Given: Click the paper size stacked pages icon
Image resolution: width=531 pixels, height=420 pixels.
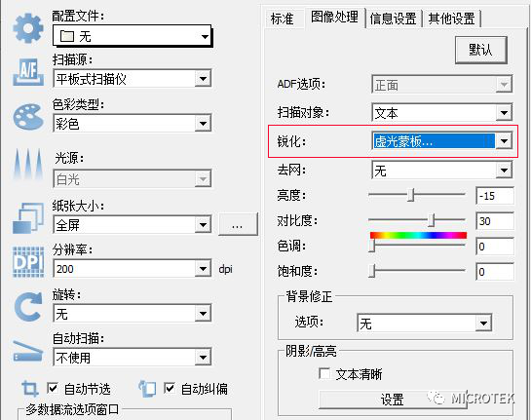Looking at the screenshot, I should pos(28,218).
